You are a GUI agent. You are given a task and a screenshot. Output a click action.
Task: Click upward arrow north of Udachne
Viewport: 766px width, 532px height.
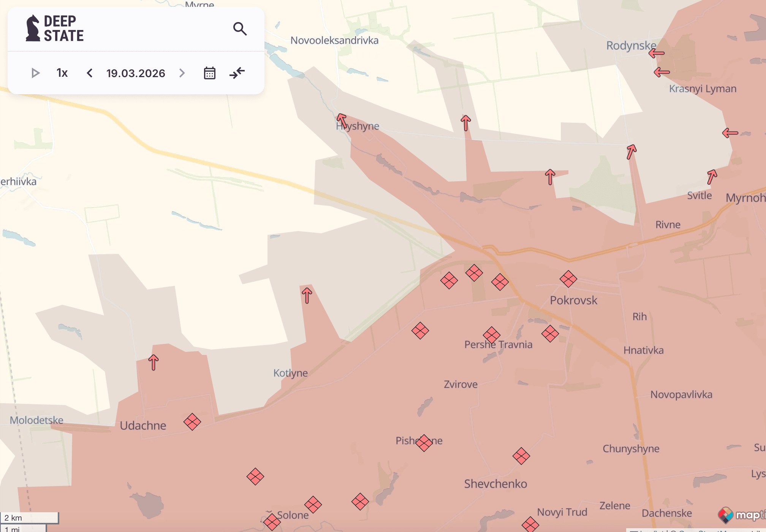pos(154,362)
